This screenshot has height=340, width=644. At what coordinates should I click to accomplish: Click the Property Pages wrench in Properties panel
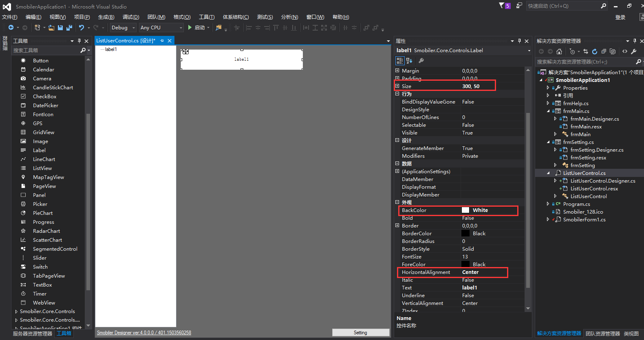tap(421, 61)
